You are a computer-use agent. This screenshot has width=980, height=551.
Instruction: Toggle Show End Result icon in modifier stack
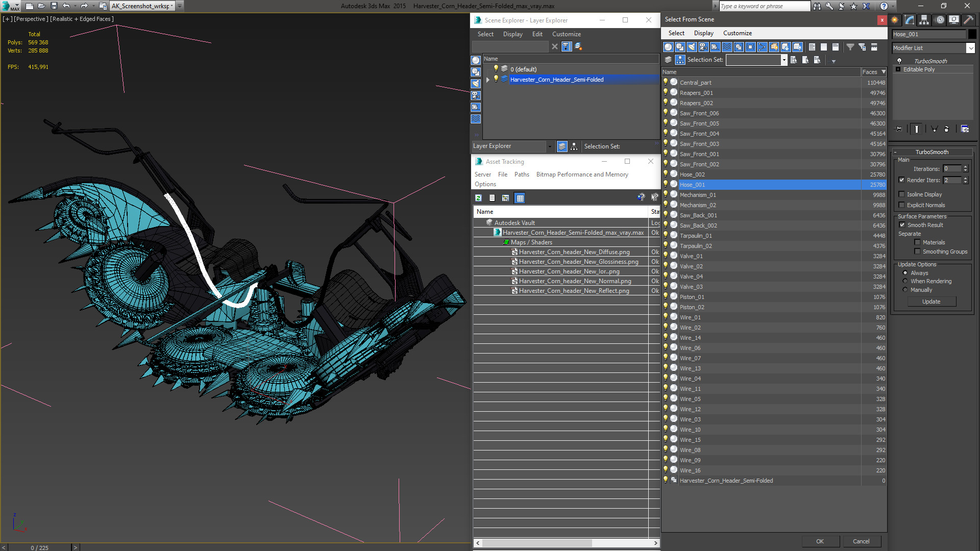click(917, 129)
